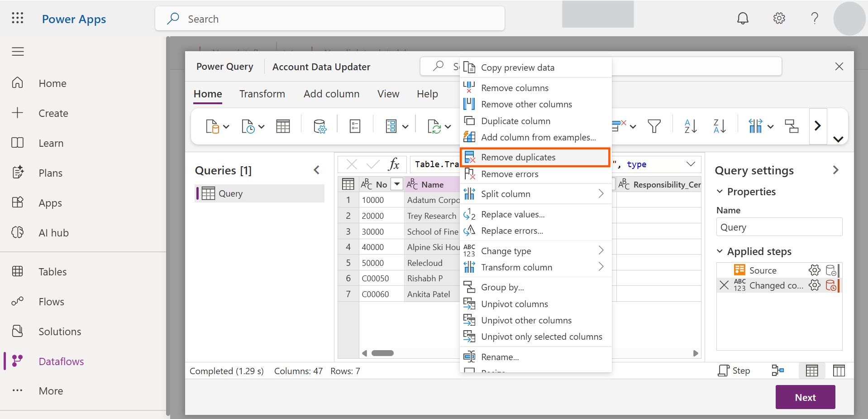Go to Dataflows in the left navigation
This screenshot has width=868, height=419.
point(61,361)
